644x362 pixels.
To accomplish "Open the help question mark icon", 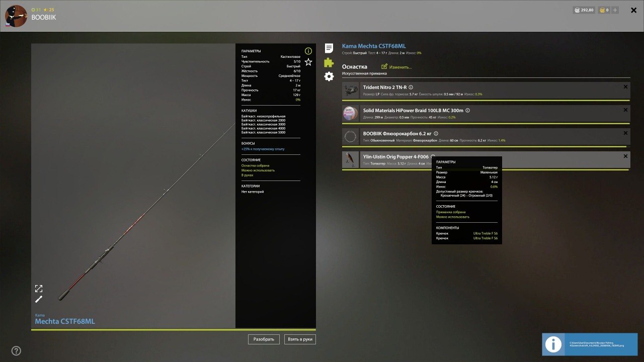I will click(x=16, y=351).
